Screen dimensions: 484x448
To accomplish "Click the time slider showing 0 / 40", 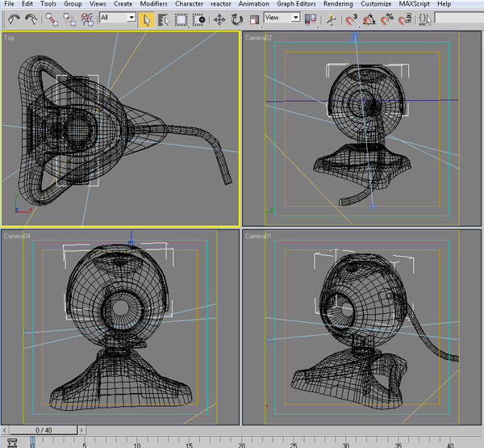I will [x=44, y=430].
